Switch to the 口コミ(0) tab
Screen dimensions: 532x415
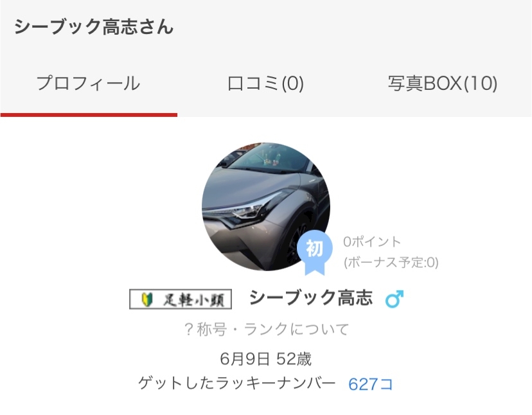(x=265, y=83)
